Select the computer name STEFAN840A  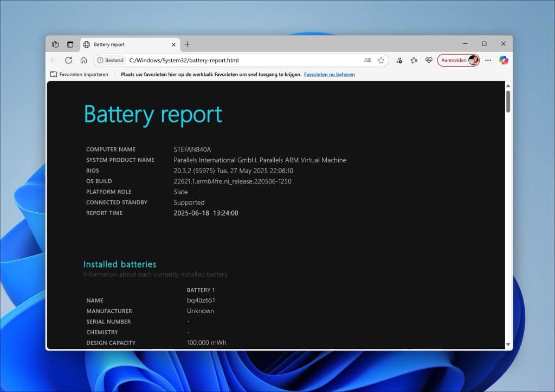tap(192, 149)
